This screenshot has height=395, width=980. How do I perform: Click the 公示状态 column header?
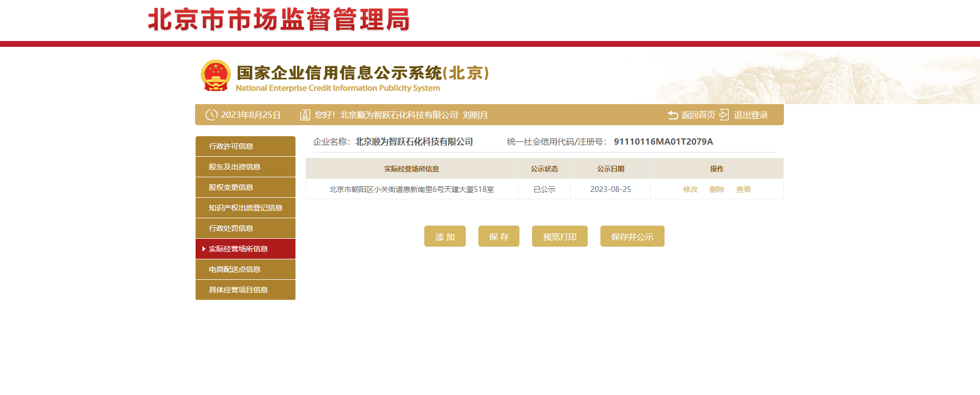(544, 169)
